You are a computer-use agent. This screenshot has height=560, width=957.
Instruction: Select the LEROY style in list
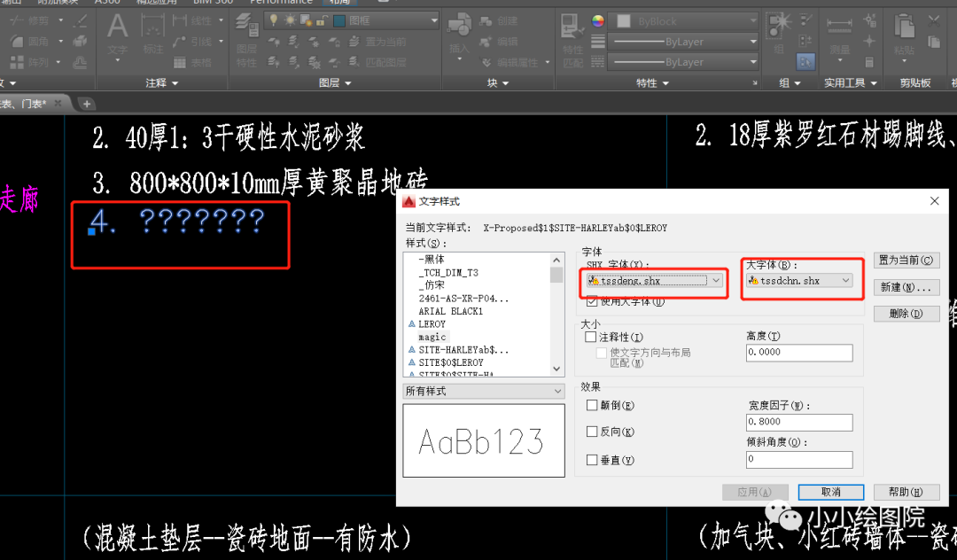coord(432,324)
